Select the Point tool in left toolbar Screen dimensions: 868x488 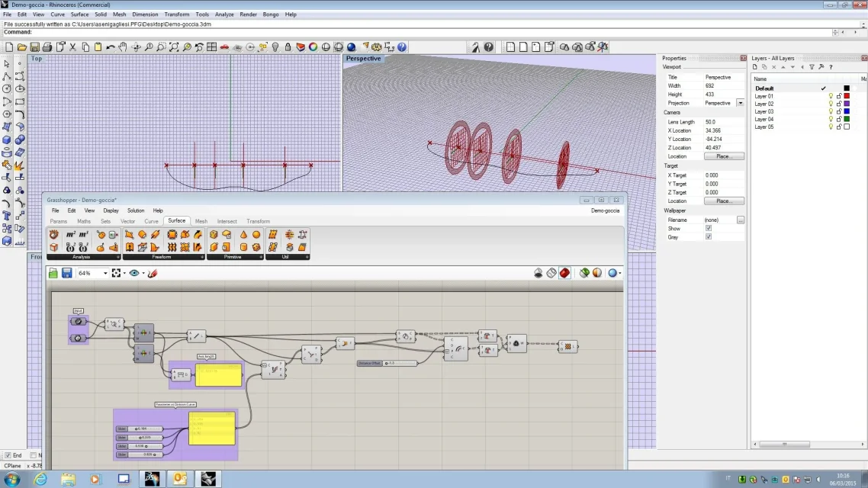coord(20,63)
